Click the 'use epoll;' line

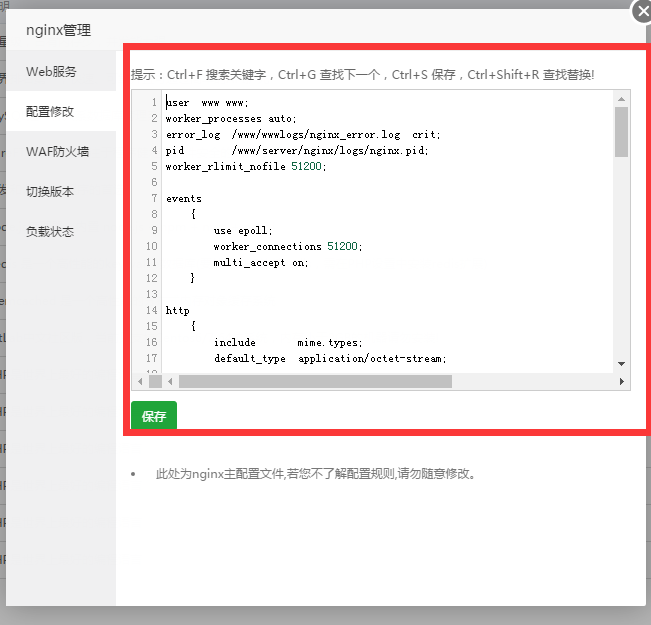pos(243,230)
